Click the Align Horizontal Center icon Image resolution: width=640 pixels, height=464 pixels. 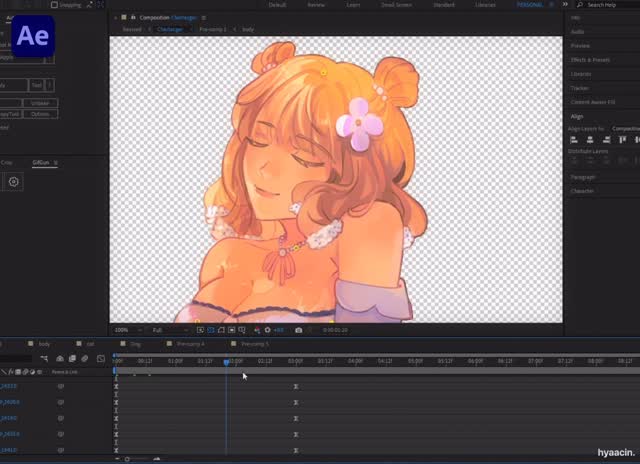[590, 140]
